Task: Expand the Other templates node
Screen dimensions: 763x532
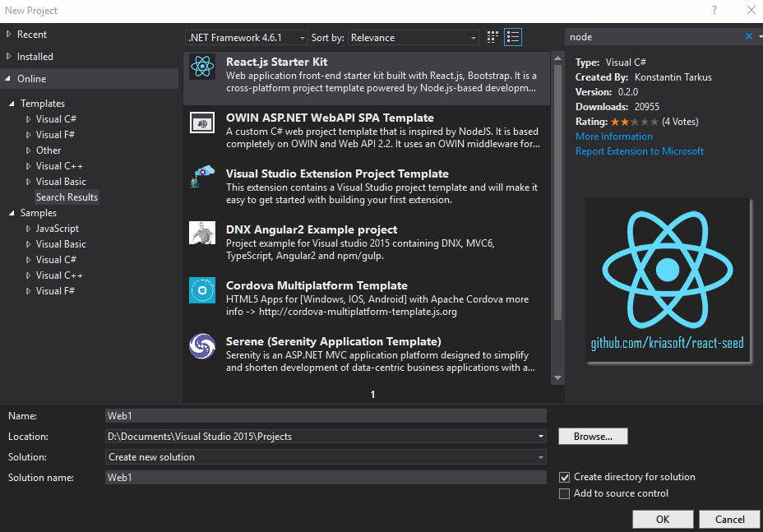Action: tap(28, 150)
